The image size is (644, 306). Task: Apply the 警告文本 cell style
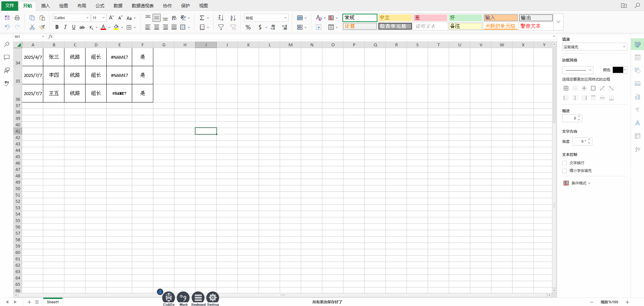(536, 26)
